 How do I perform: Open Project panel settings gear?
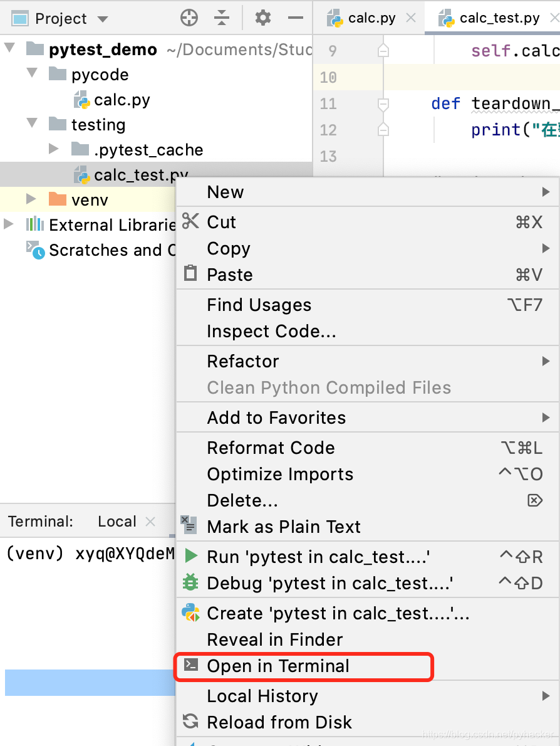tap(263, 18)
